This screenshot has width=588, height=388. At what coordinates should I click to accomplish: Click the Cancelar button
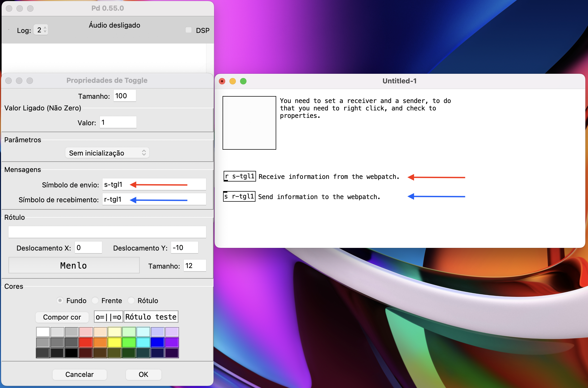tap(79, 374)
